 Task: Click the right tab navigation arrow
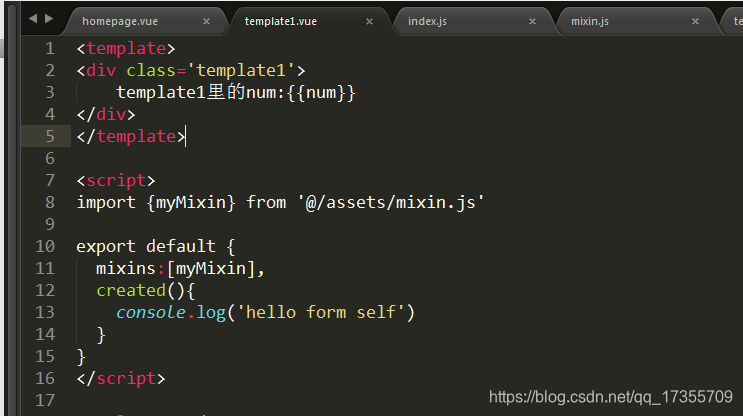pos(49,19)
